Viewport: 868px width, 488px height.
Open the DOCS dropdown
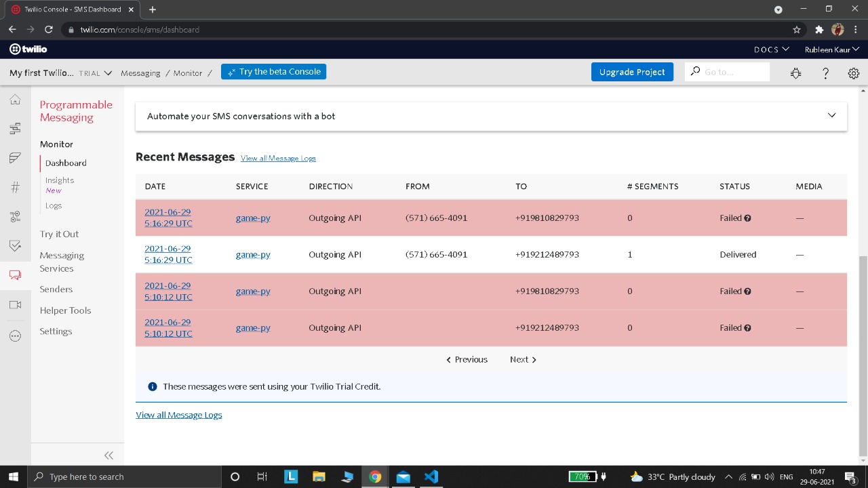pos(772,49)
